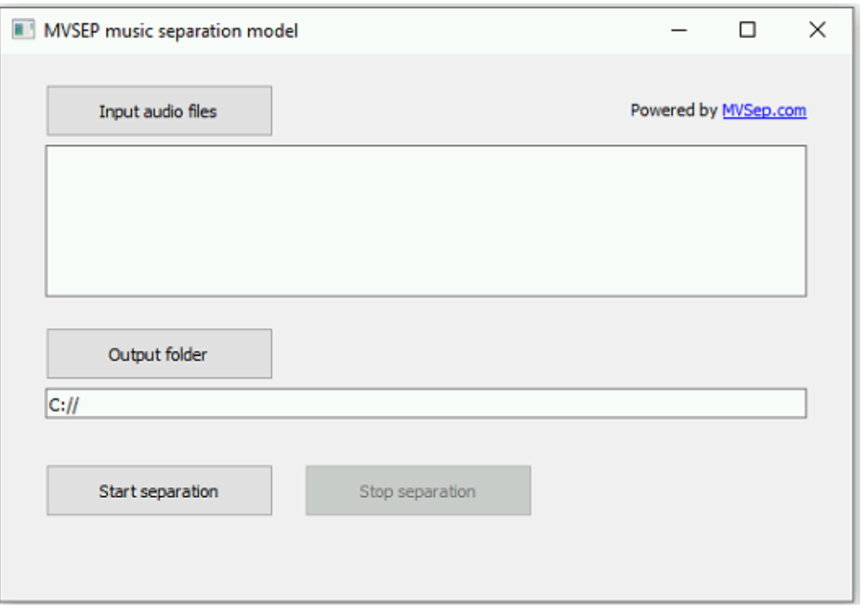Image resolution: width=868 pixels, height=609 pixels.
Task: Click the greyed-out Stop separation button
Action: coord(418,491)
